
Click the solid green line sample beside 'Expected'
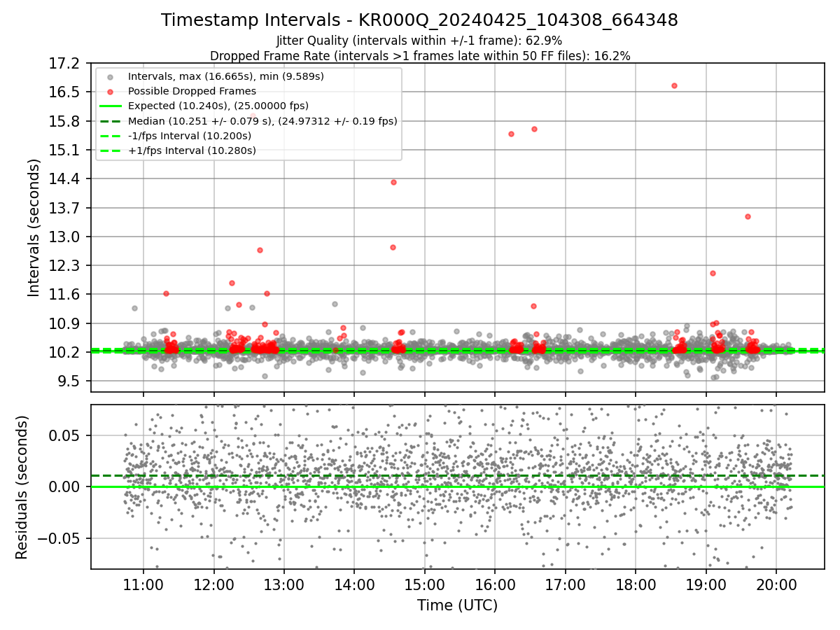tap(111, 106)
